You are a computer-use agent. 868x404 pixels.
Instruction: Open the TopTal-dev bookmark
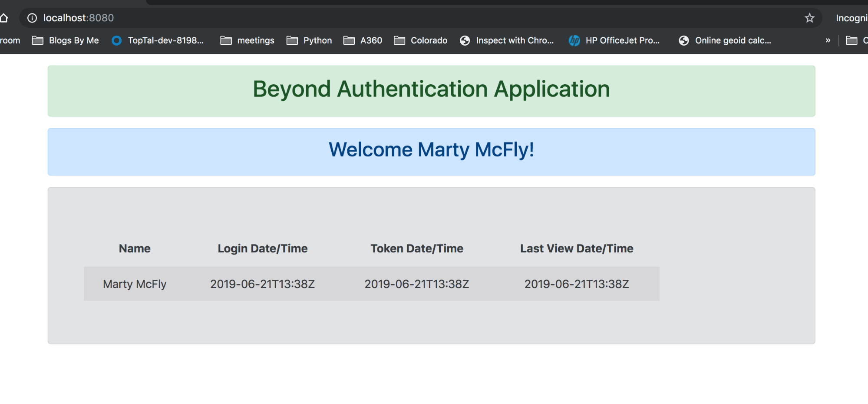tap(158, 40)
